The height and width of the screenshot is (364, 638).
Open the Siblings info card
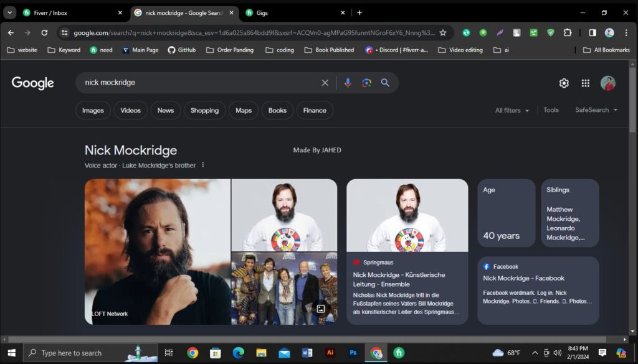click(570, 213)
